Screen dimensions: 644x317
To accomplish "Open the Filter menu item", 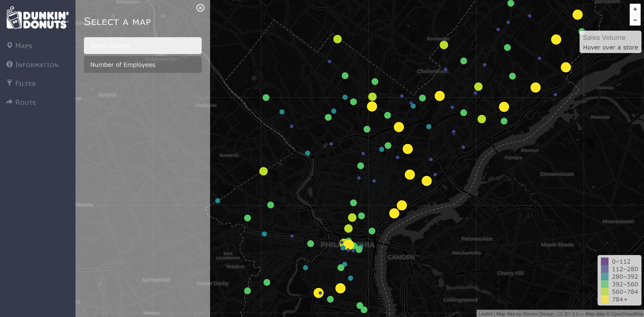I will 26,84.
